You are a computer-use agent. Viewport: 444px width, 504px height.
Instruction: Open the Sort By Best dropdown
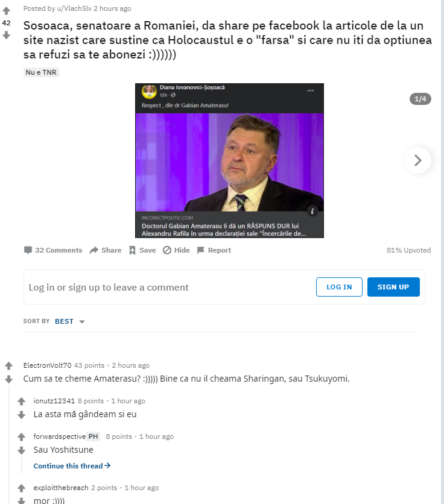tap(70, 321)
